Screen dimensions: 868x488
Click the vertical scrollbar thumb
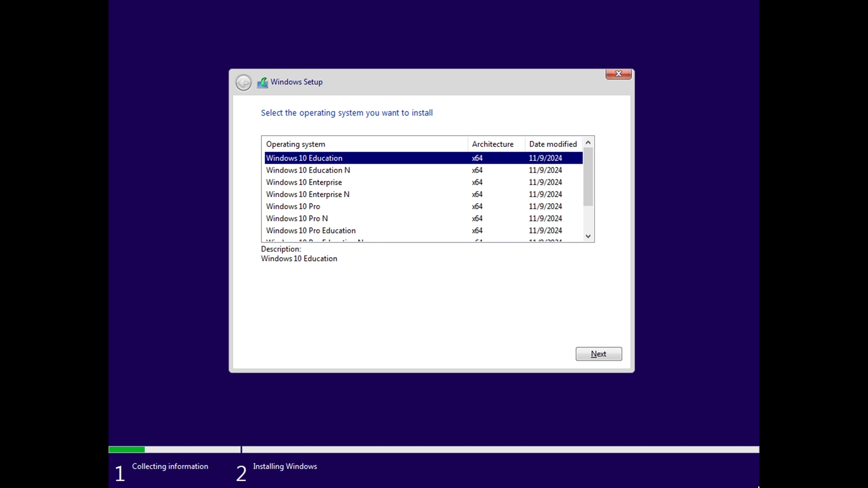tap(588, 177)
